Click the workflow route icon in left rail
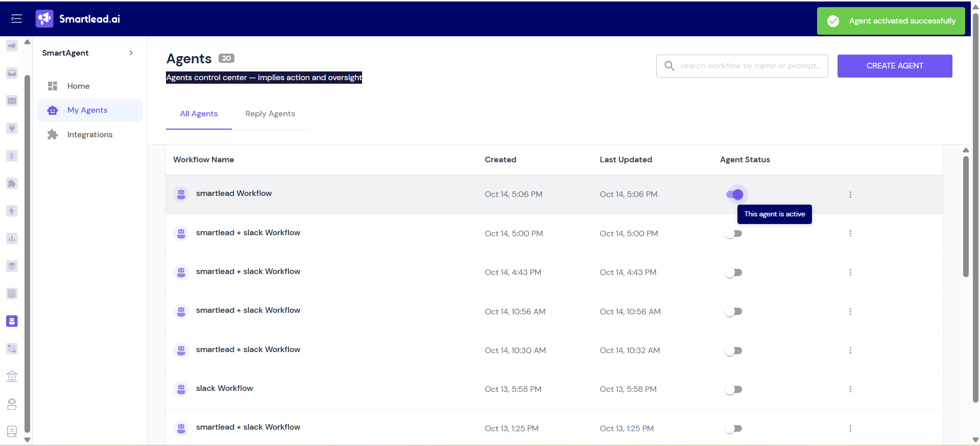 click(12, 349)
